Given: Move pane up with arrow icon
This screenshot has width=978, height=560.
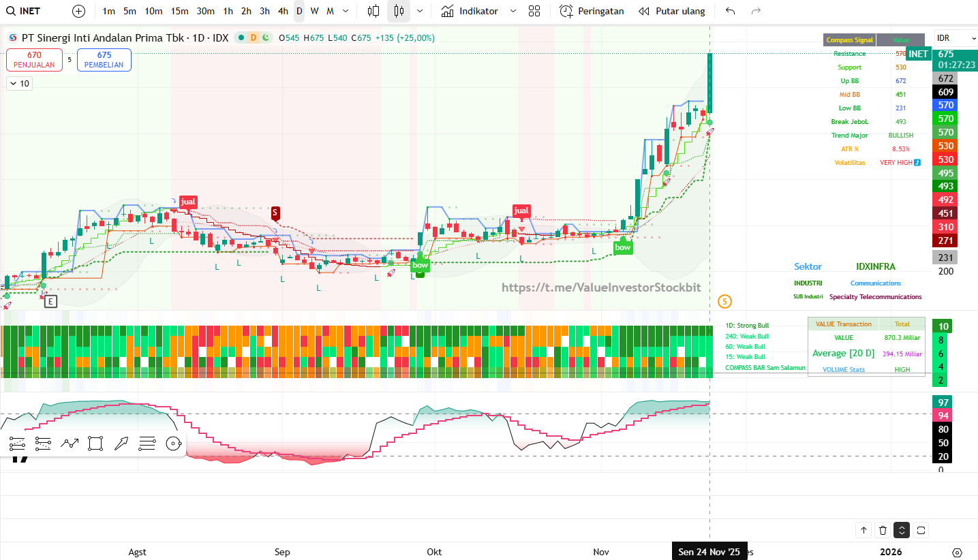Looking at the screenshot, I should click(864, 530).
